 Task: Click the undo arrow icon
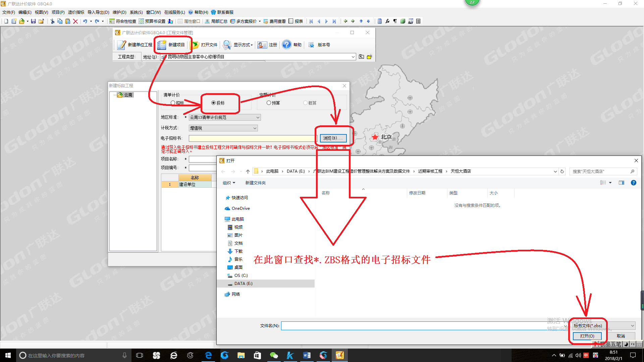(85, 21)
